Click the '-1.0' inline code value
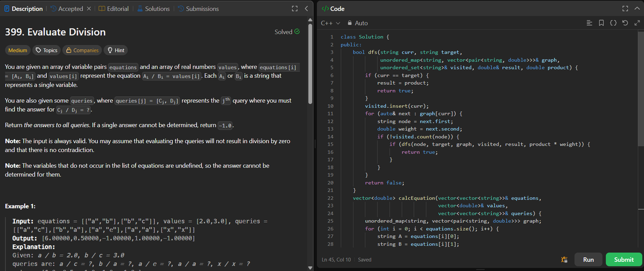The height and width of the screenshot is (271, 644). click(225, 125)
